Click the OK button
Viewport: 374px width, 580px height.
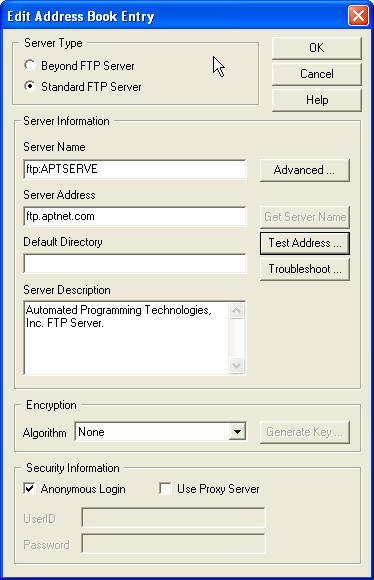tap(317, 48)
